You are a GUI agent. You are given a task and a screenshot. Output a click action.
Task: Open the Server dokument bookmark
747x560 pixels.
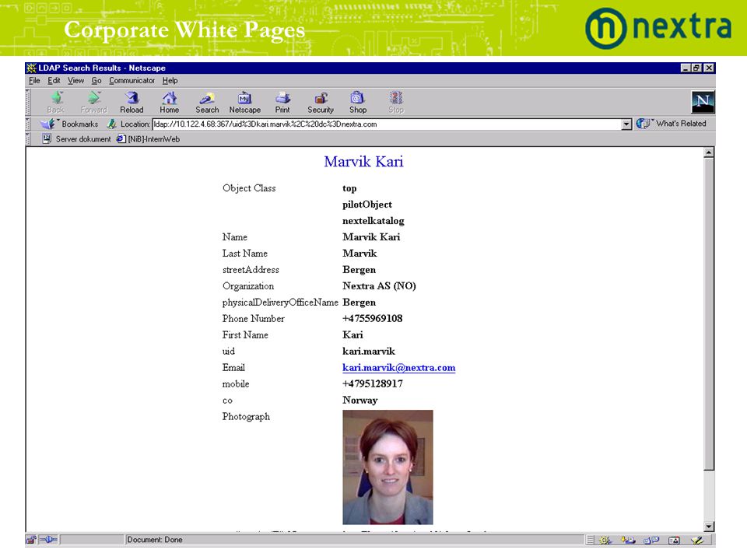tap(76, 139)
